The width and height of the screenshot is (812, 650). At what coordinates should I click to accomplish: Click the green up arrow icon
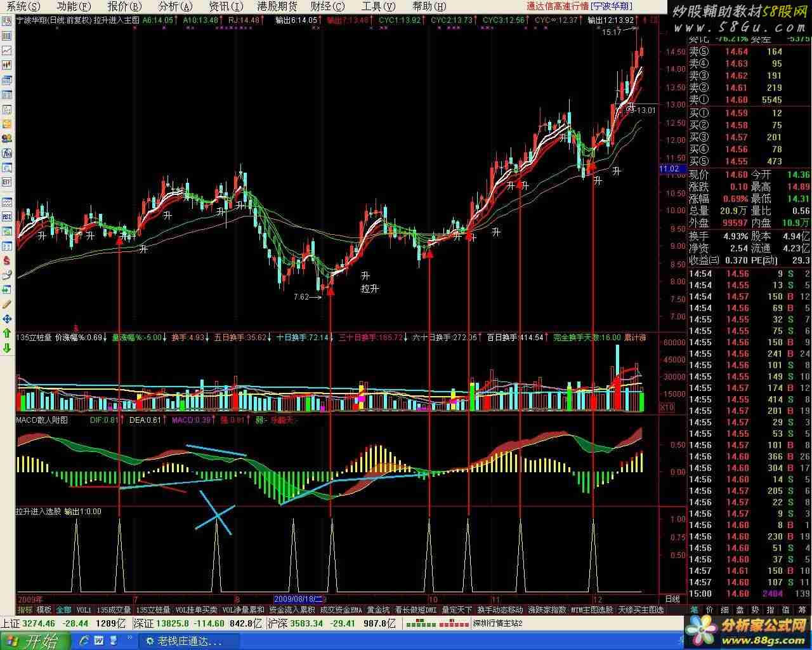click(x=8, y=333)
